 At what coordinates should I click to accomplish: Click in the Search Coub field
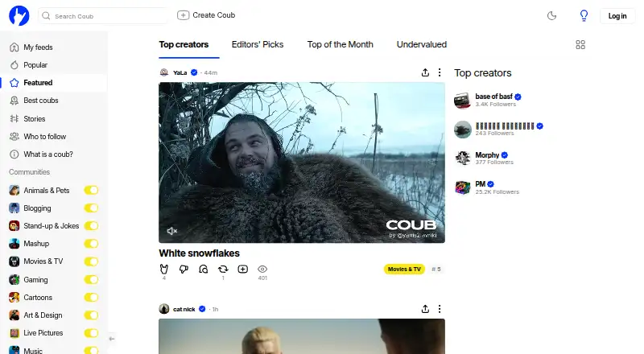pyautogui.click(x=103, y=15)
